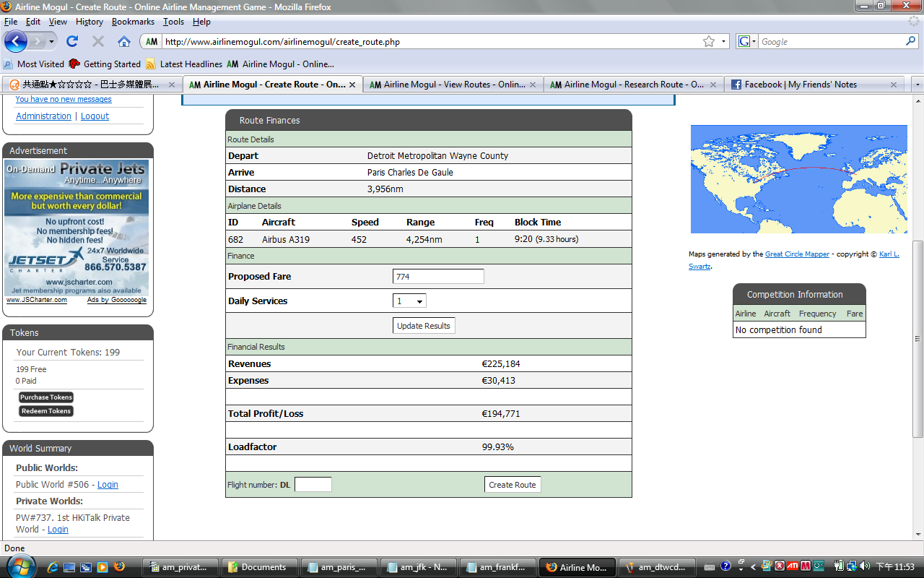
Task: Click the Proposed Fare field
Action: point(438,277)
